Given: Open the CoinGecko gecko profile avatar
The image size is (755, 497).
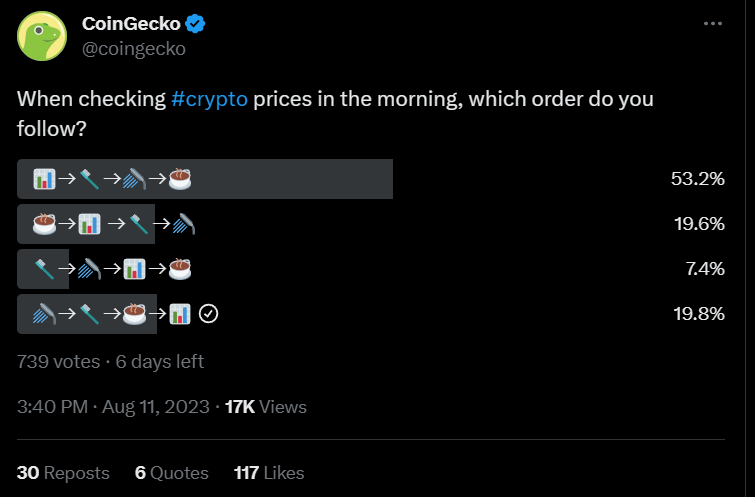Looking at the screenshot, I should pos(42,36).
